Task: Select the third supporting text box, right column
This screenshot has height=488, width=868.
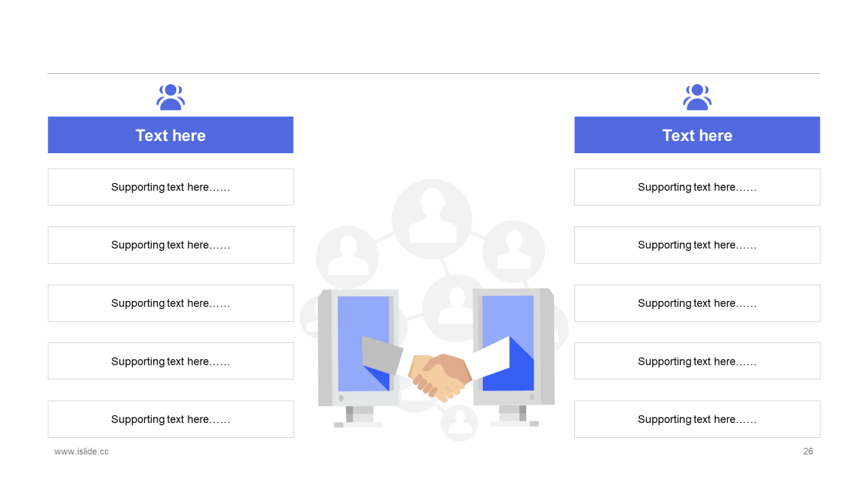Action: pyautogui.click(x=697, y=303)
